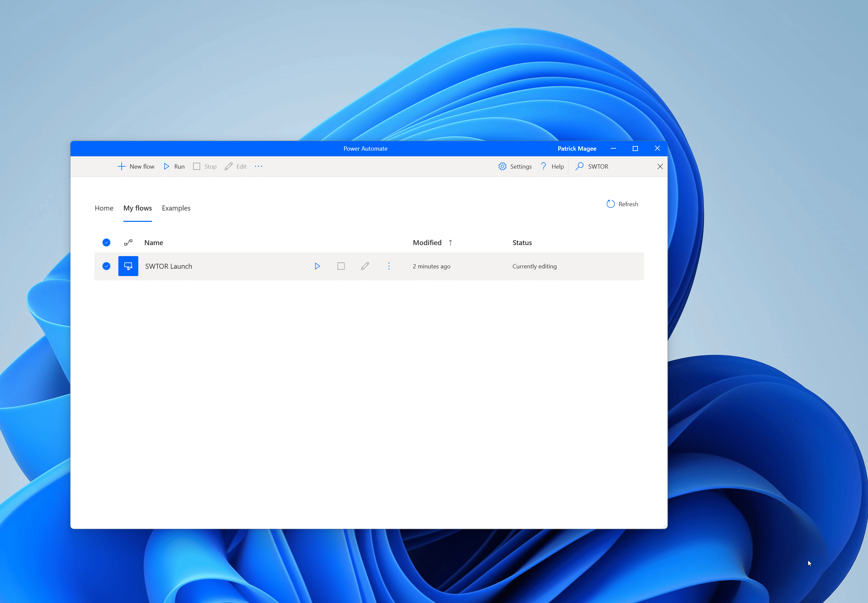The height and width of the screenshot is (603, 868).
Task: Click the pencil edit icon in SWTOR Launch row
Action: pos(365,266)
